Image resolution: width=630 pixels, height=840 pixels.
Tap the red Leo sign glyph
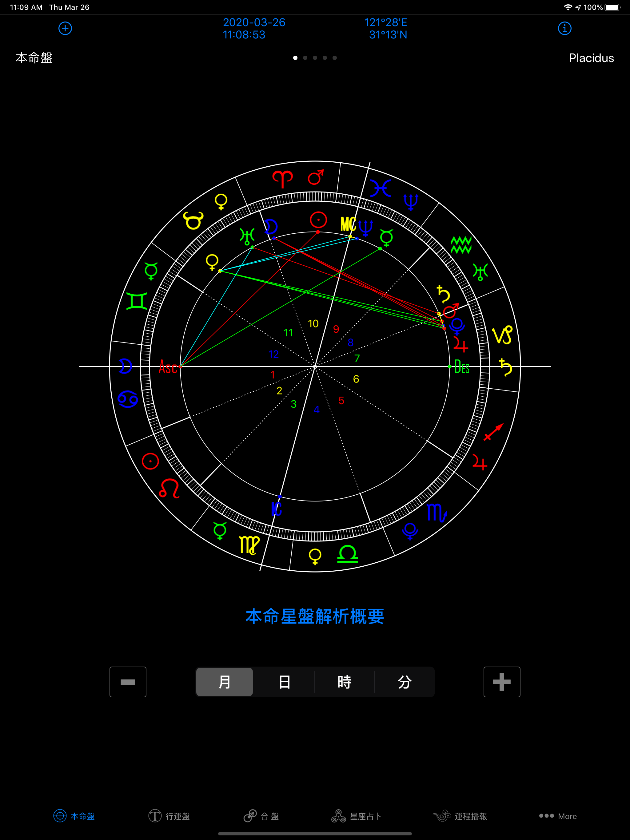(169, 488)
